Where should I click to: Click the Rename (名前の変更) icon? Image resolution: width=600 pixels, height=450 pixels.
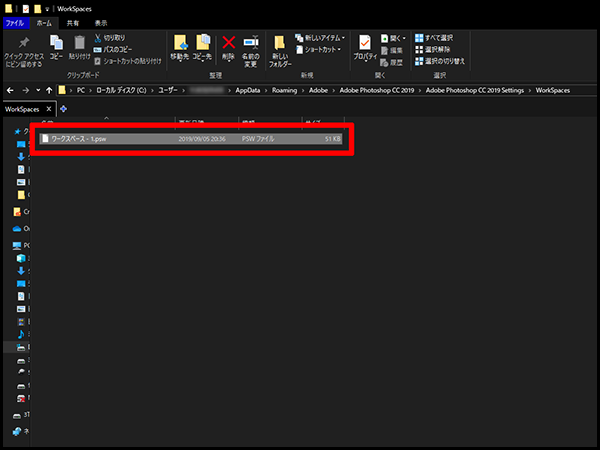click(252, 44)
